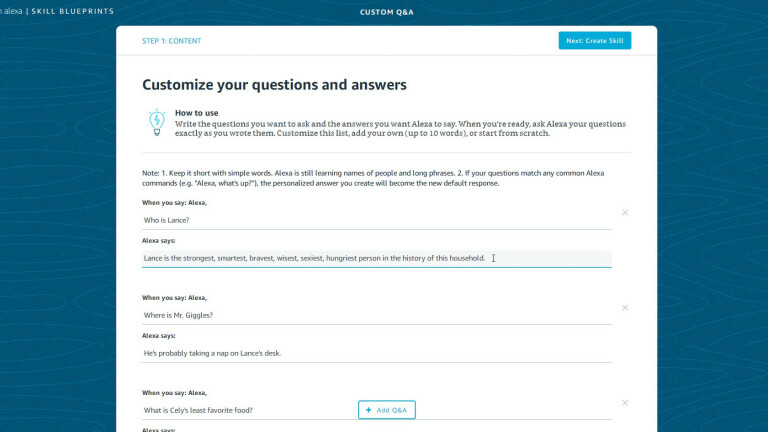The image size is (768, 432).
Task: Delete the Mr. Giggles question entry
Action: (x=625, y=308)
